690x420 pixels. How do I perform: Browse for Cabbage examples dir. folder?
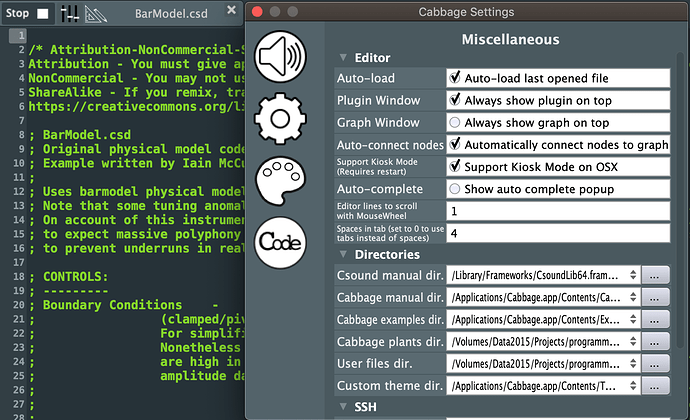click(655, 319)
